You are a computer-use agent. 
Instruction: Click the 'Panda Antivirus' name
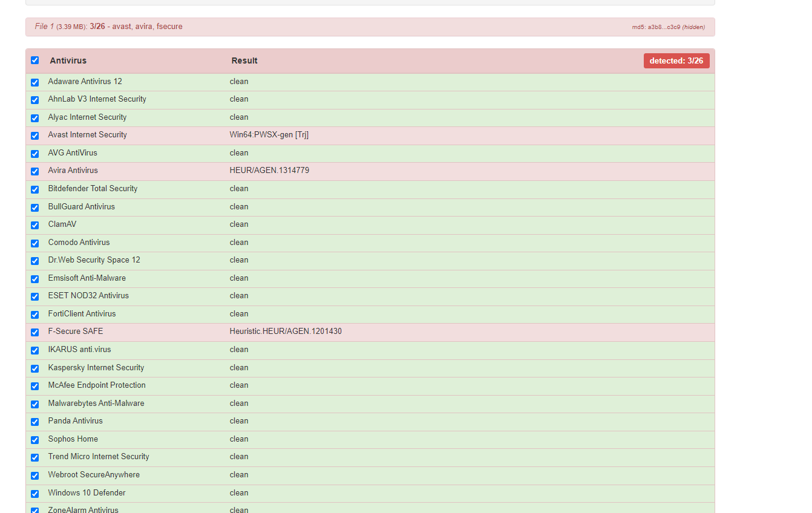[x=76, y=421]
